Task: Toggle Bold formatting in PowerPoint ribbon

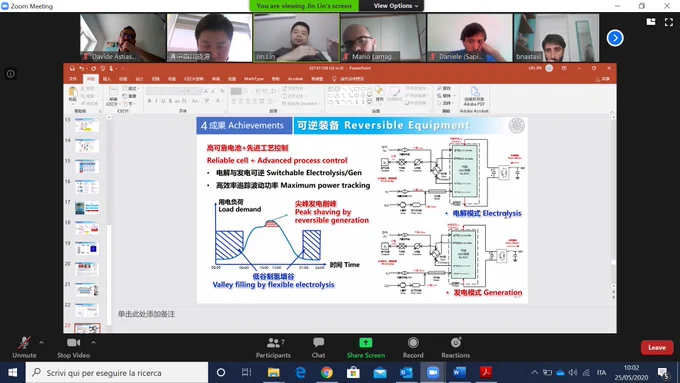Action: pos(149,101)
